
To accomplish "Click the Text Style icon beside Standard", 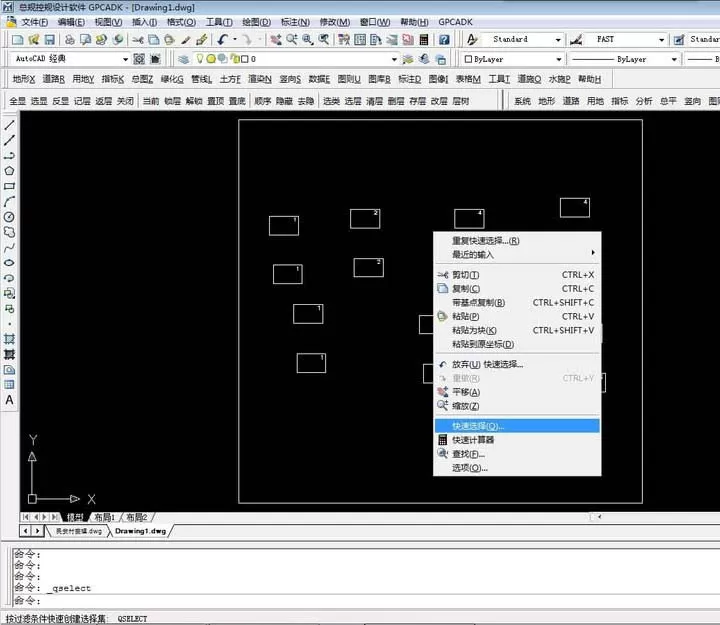I will point(472,40).
